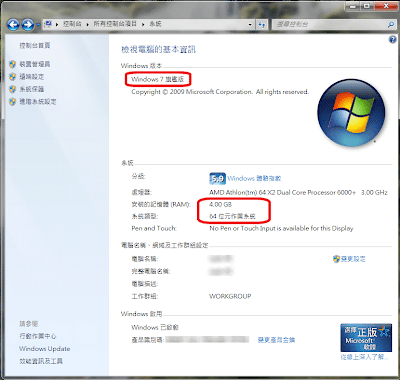
Task: Click the 5.9 Windows Experience Index badge
Action: click(x=217, y=179)
